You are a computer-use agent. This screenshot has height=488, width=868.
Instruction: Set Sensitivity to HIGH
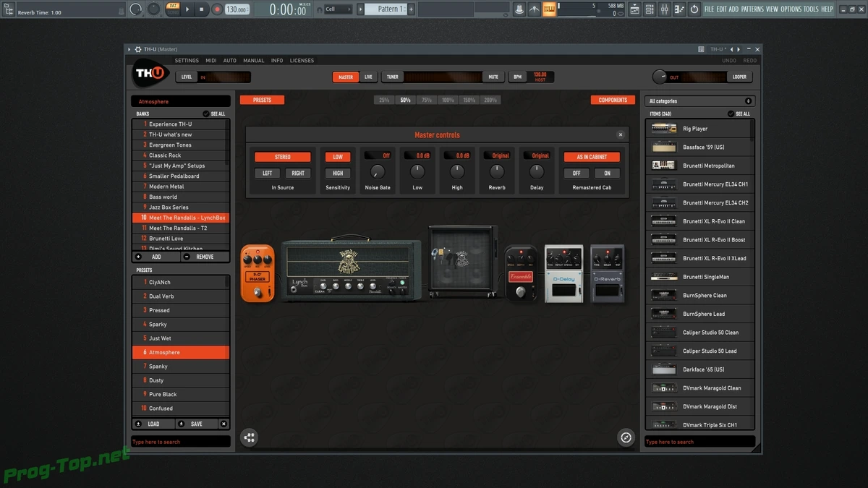point(338,173)
